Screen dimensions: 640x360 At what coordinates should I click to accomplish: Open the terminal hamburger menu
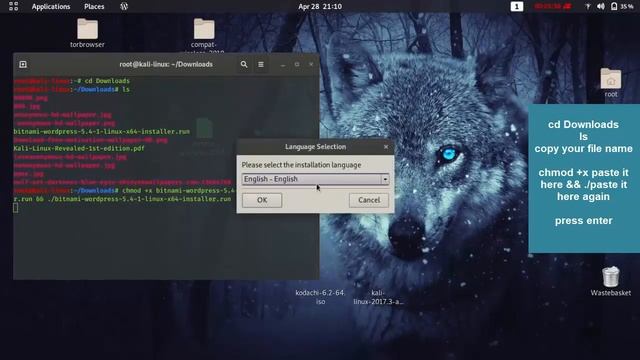tap(261, 64)
